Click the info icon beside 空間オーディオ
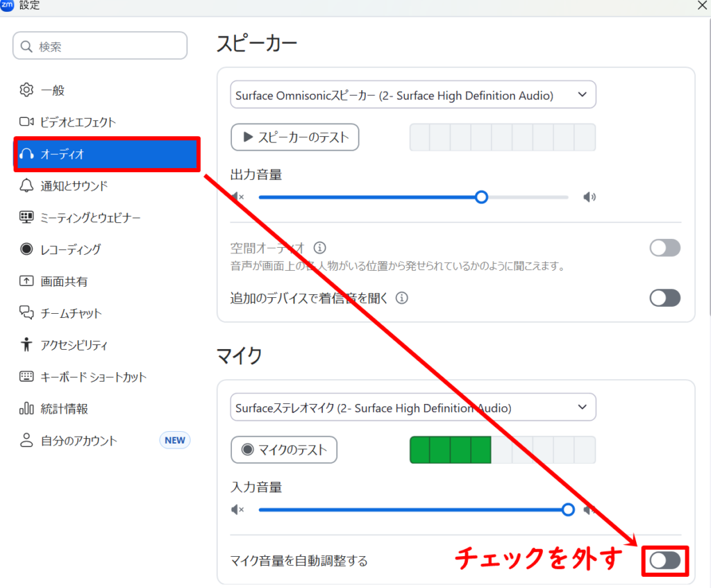 pyautogui.click(x=319, y=248)
